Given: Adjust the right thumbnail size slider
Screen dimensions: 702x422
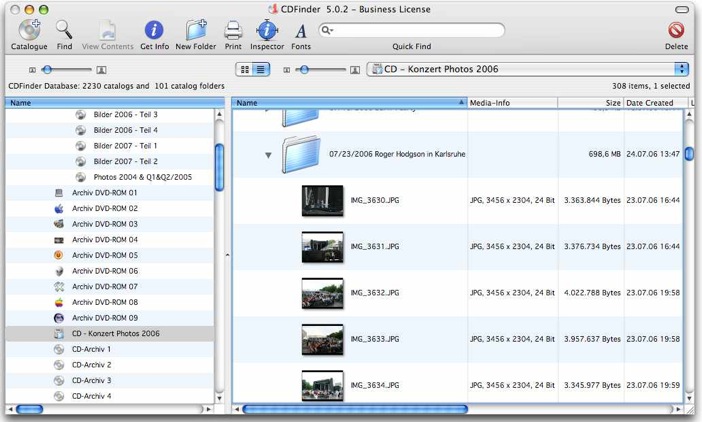Looking at the screenshot, I should [x=304, y=69].
